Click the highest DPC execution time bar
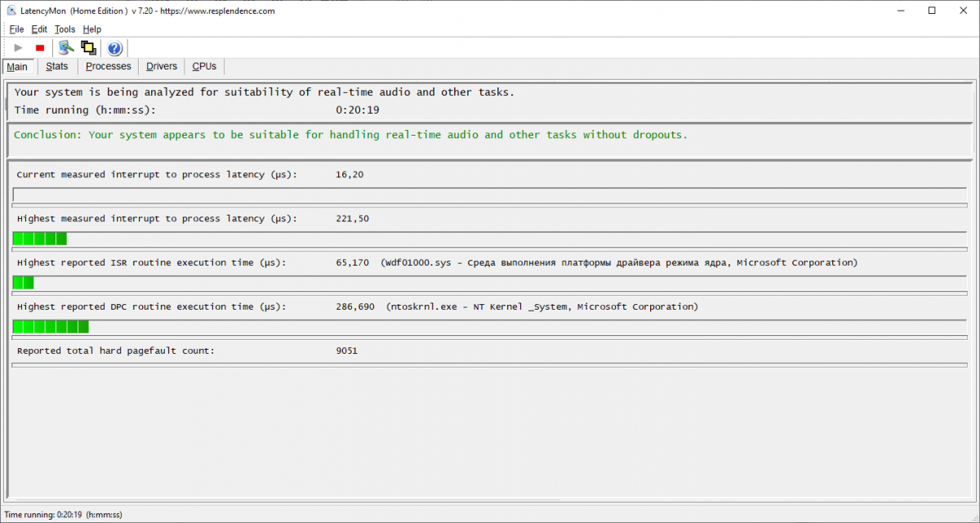Viewport: 980px width, 523px height. [x=489, y=327]
